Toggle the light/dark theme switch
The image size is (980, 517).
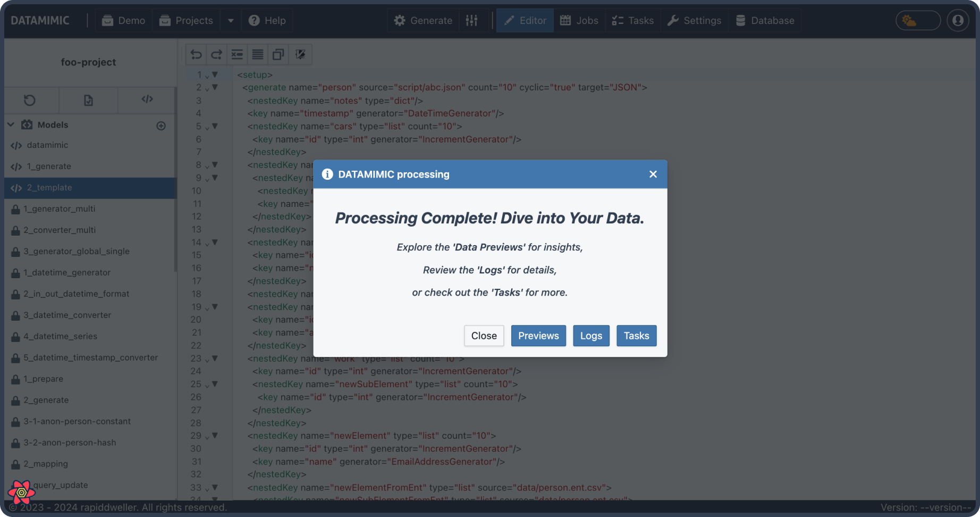click(918, 21)
